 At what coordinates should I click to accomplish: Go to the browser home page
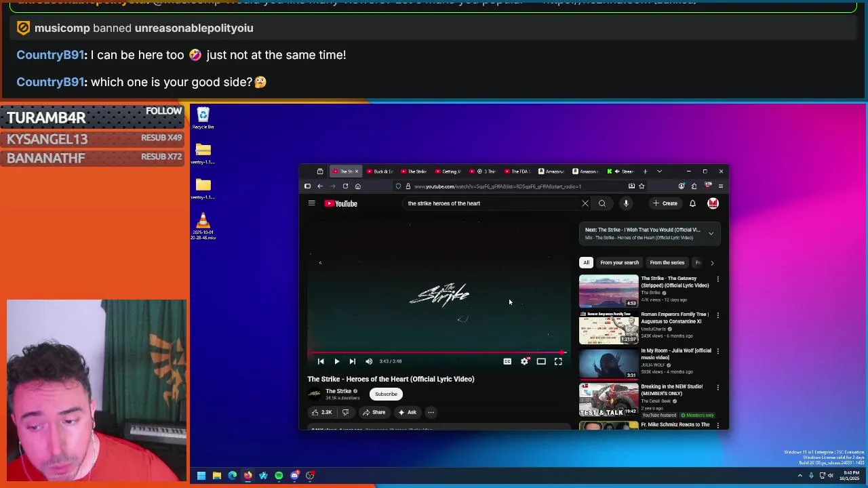pyautogui.click(x=358, y=186)
